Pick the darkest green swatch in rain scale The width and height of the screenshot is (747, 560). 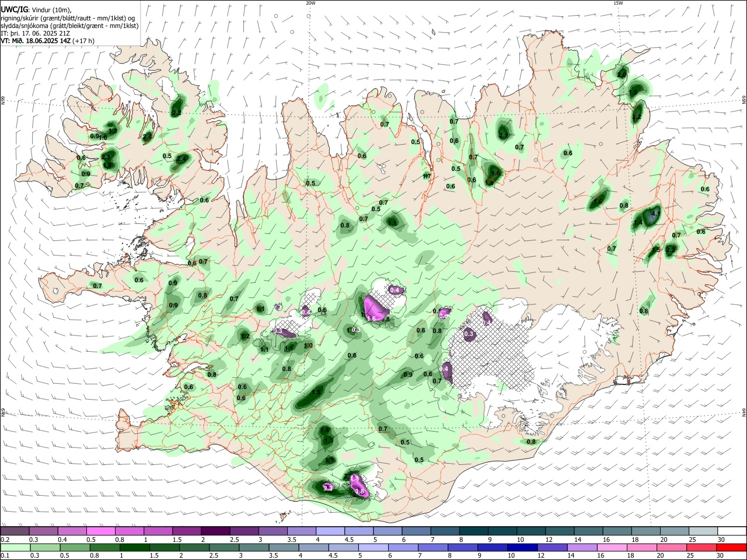[x=135, y=547]
